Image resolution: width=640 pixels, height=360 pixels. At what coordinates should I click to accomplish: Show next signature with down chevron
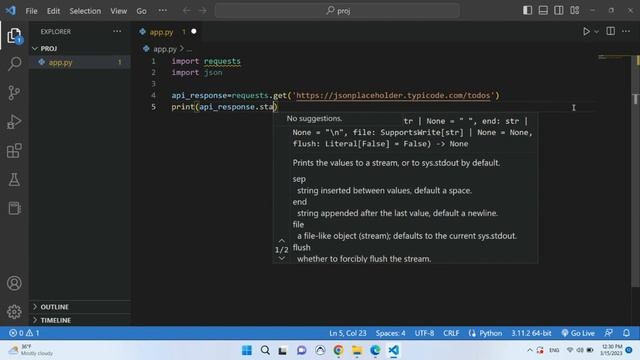[x=281, y=258]
